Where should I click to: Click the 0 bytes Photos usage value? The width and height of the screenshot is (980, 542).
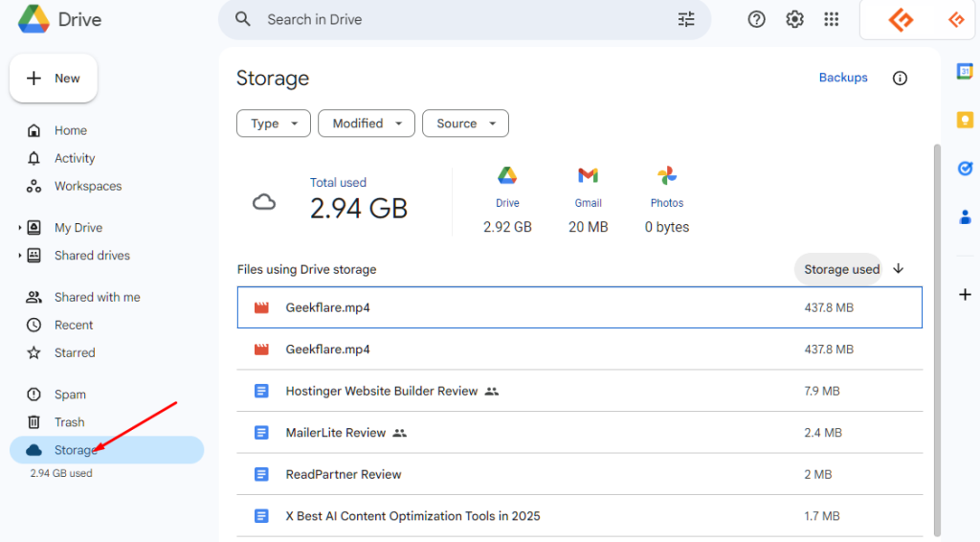[667, 227]
